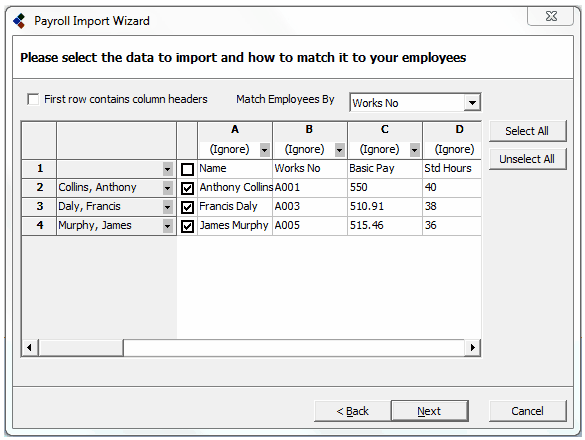585x440 pixels.
Task: Select column B header
Action: [309, 129]
